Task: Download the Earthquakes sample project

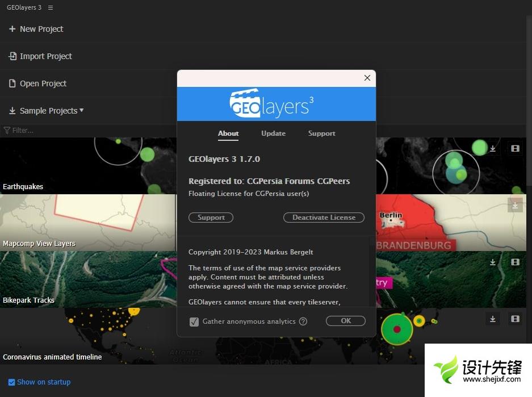Action: [493, 149]
